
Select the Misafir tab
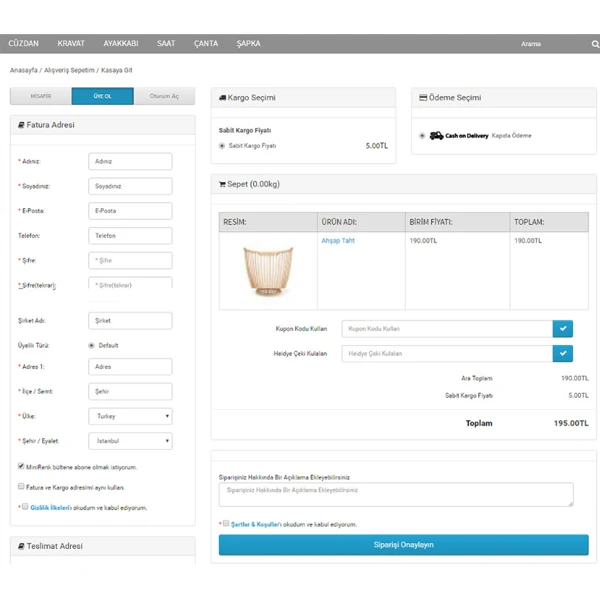[41, 96]
